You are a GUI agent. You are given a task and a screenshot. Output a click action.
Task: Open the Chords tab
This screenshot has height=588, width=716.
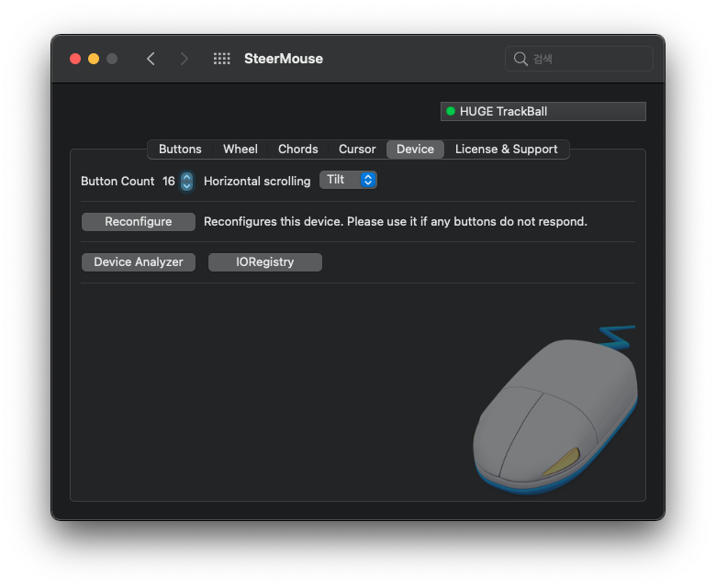[x=297, y=150]
